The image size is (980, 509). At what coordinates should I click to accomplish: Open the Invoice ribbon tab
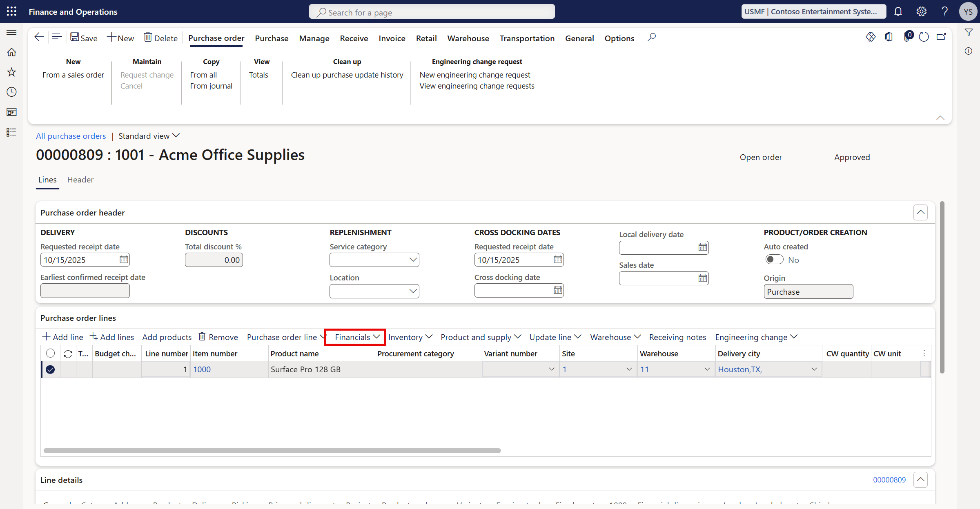coord(392,38)
